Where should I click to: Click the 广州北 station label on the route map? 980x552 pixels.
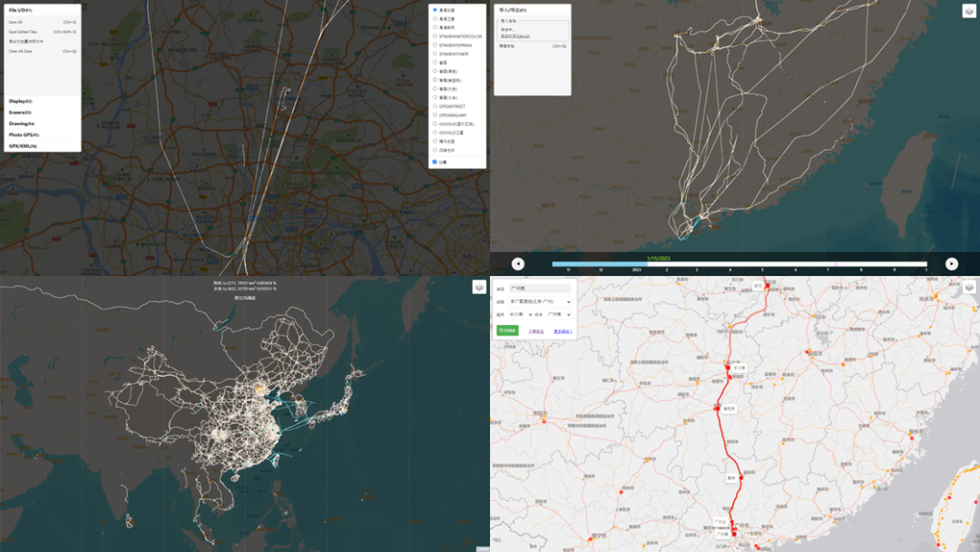point(720,522)
